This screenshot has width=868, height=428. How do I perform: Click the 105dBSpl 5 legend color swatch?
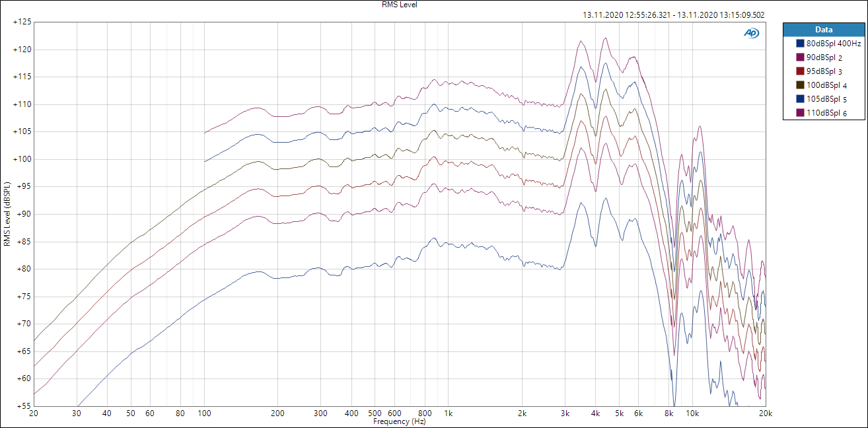pos(801,99)
